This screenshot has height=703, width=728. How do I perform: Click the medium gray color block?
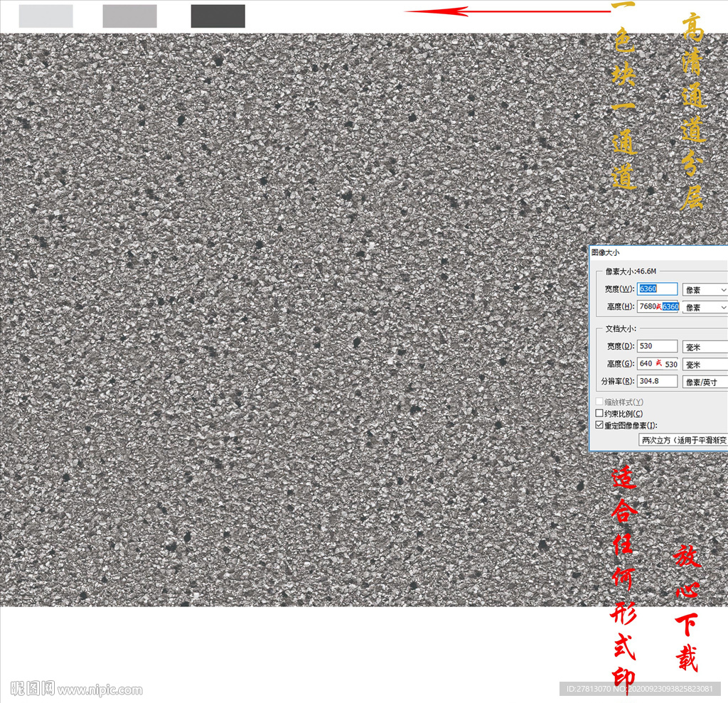pyautogui.click(x=129, y=16)
